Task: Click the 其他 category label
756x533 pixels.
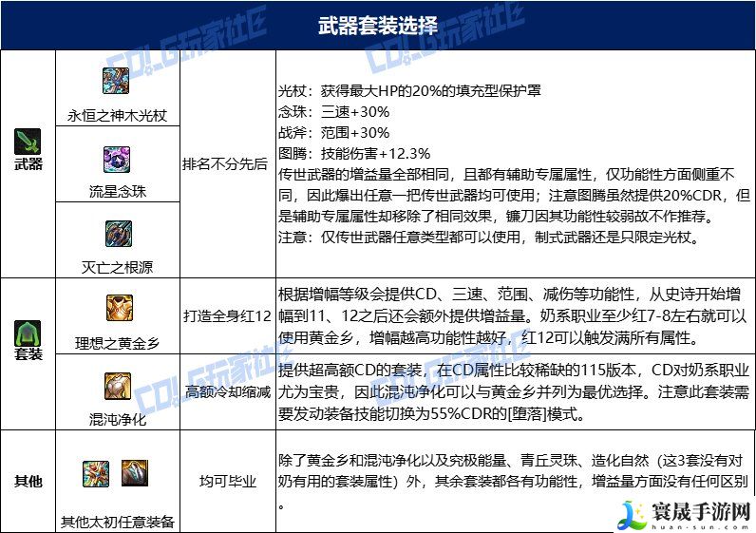Action: coord(28,481)
